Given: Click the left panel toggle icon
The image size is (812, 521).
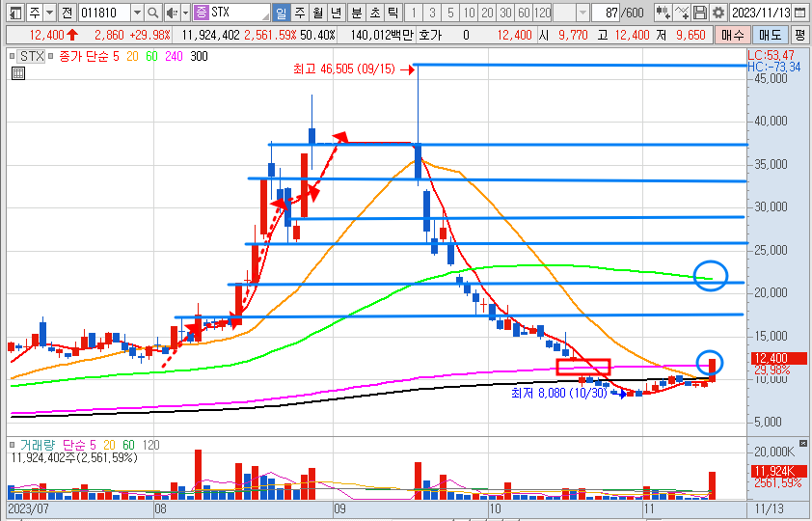Looking at the screenshot, I should coord(15,13).
